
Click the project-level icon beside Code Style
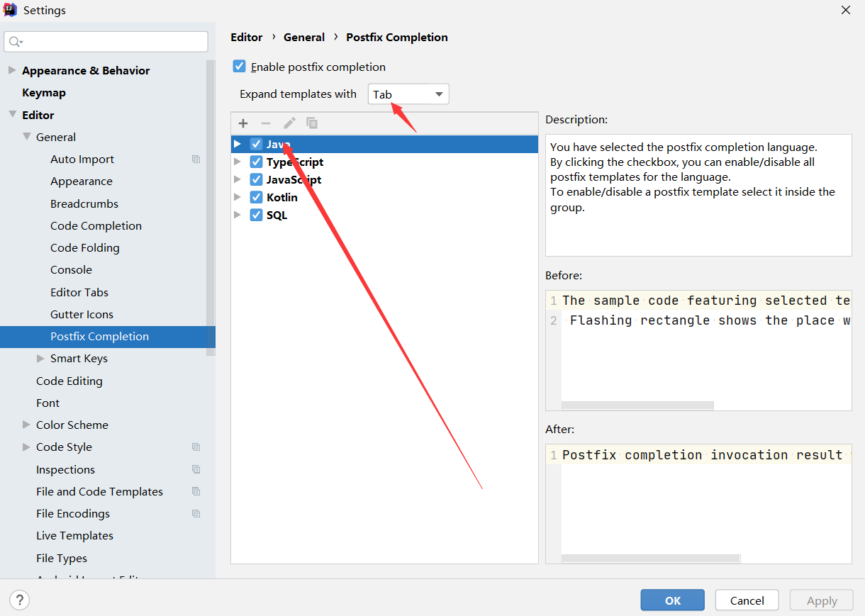coord(196,447)
